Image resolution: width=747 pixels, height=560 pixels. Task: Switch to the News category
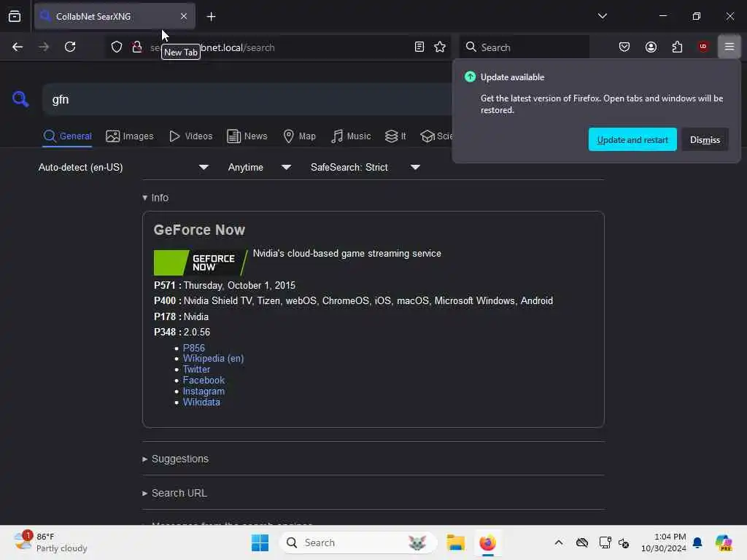coord(247,136)
